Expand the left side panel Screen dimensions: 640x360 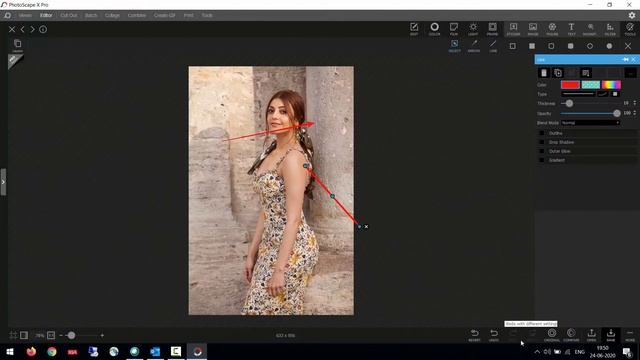(x=3, y=182)
